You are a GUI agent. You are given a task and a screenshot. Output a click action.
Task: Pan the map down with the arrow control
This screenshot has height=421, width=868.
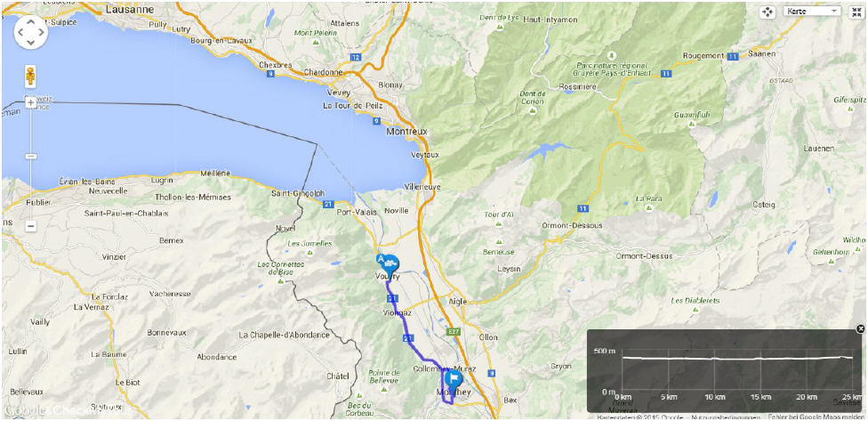coord(31,44)
